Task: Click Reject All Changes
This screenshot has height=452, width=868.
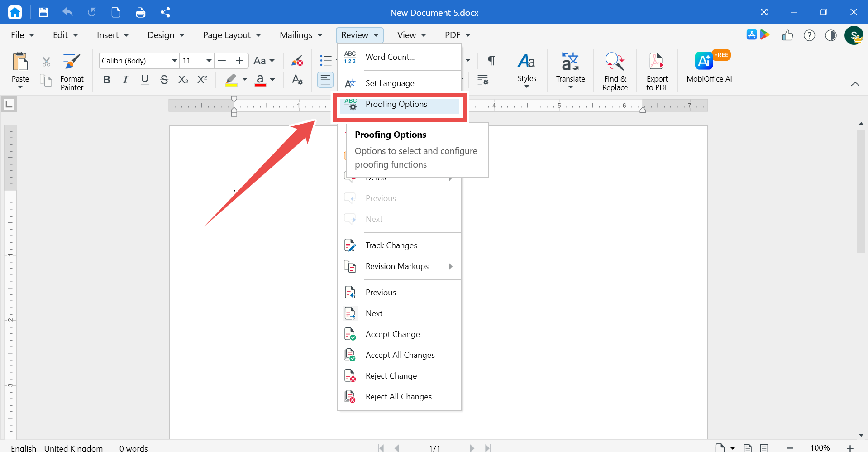Action: [399, 397]
